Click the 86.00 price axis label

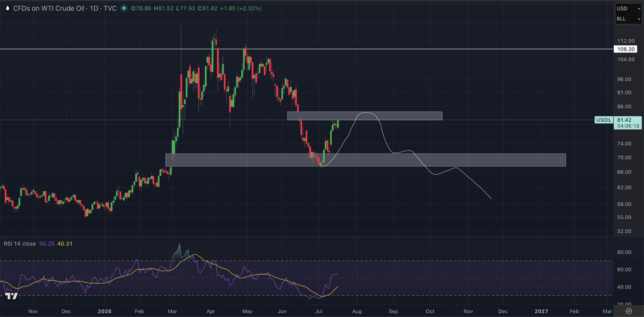click(624, 107)
